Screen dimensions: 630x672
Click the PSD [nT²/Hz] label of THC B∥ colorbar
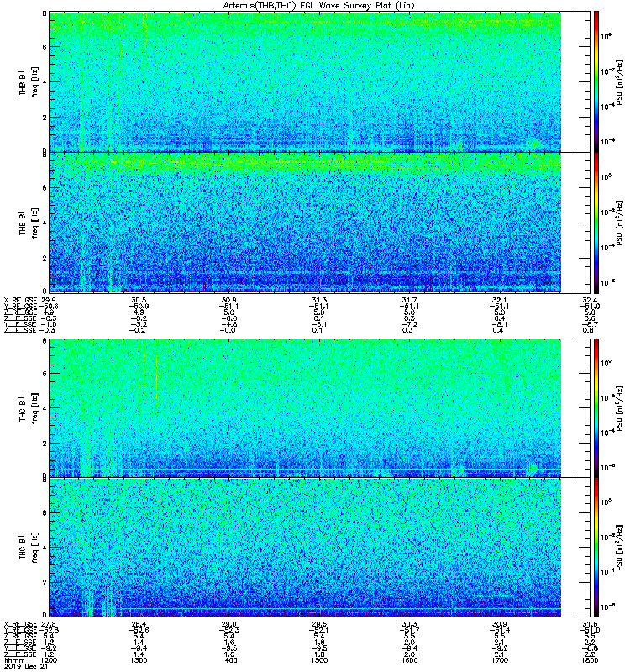(619, 548)
